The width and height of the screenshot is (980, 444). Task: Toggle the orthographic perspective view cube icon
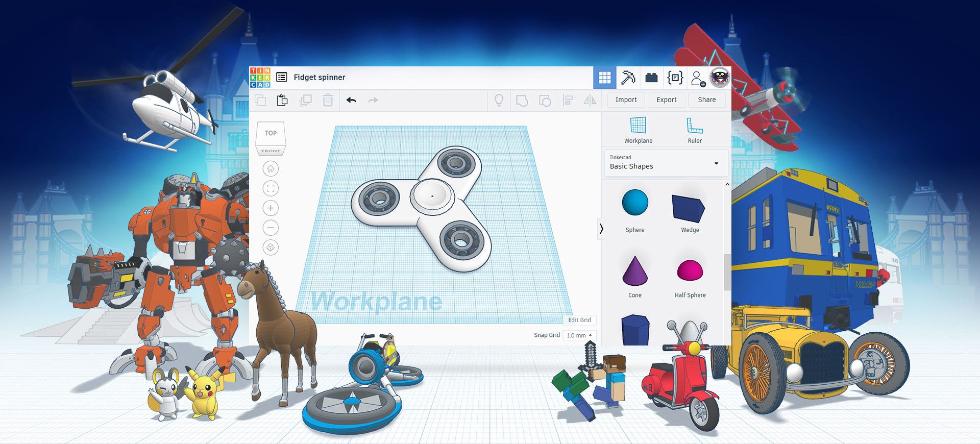click(x=271, y=248)
